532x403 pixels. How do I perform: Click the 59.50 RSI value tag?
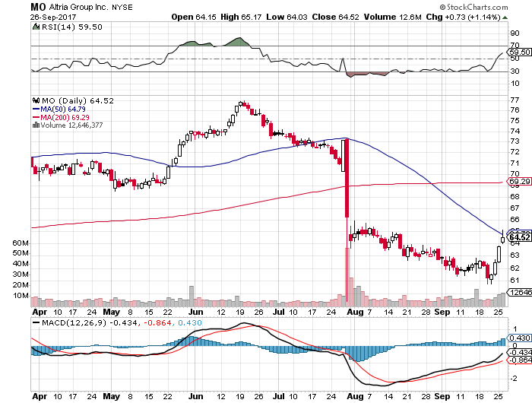click(x=518, y=53)
